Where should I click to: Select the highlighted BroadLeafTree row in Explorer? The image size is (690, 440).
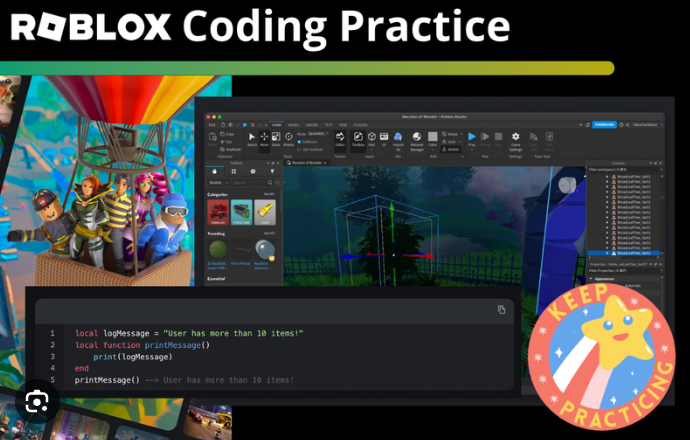point(624,253)
